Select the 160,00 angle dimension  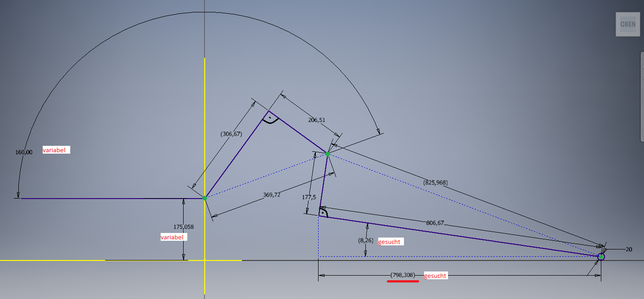tap(24, 152)
